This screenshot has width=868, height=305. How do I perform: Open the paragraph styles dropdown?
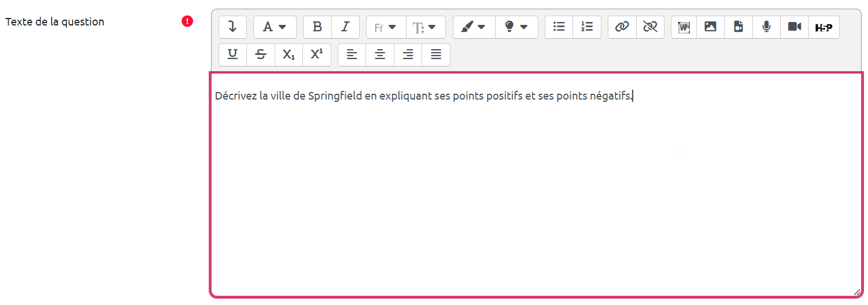[275, 27]
